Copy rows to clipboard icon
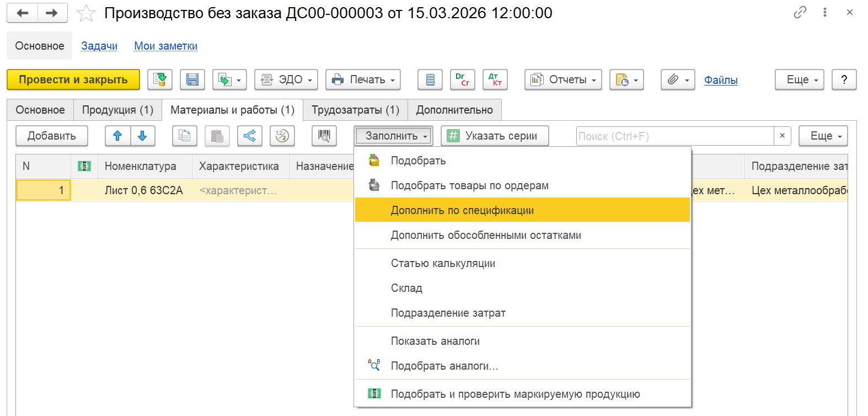868x416 pixels. [x=185, y=136]
